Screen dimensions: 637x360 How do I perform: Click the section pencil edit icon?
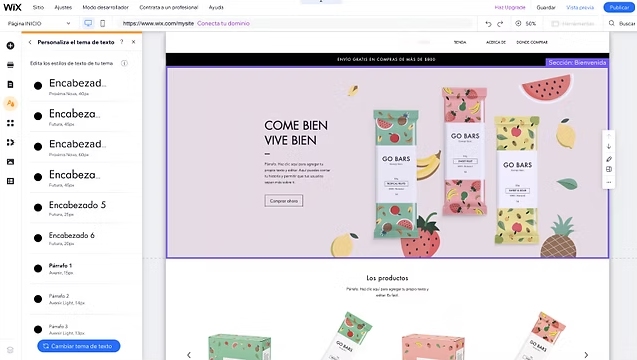pyautogui.click(x=609, y=158)
